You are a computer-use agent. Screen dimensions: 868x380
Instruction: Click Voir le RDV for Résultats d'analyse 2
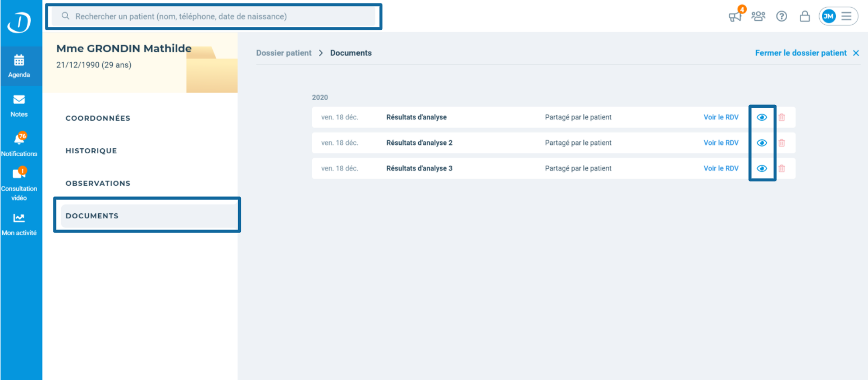coord(721,143)
